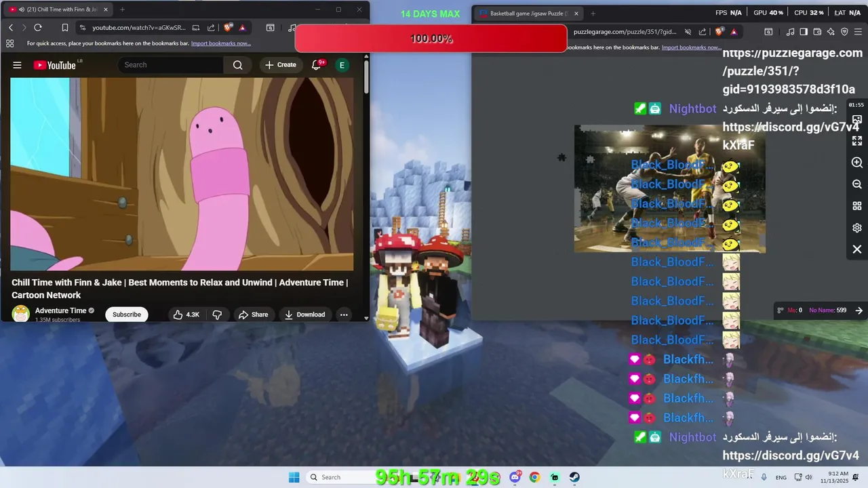Click Import bookmarks now link in puzzle window
The width and height of the screenshot is (868, 488).
pos(692,47)
